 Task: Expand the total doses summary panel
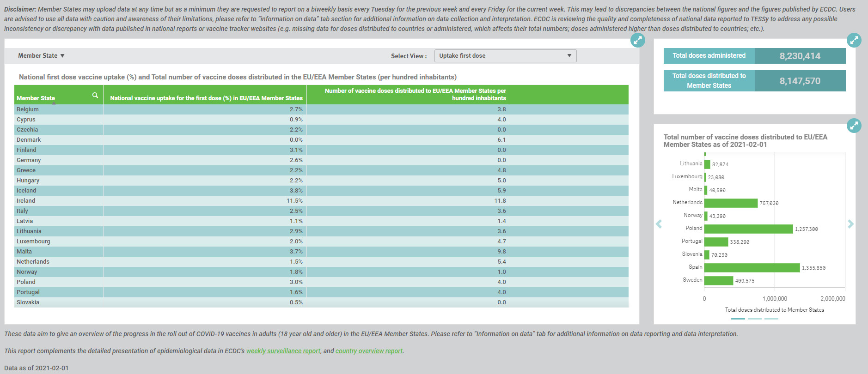pyautogui.click(x=854, y=40)
